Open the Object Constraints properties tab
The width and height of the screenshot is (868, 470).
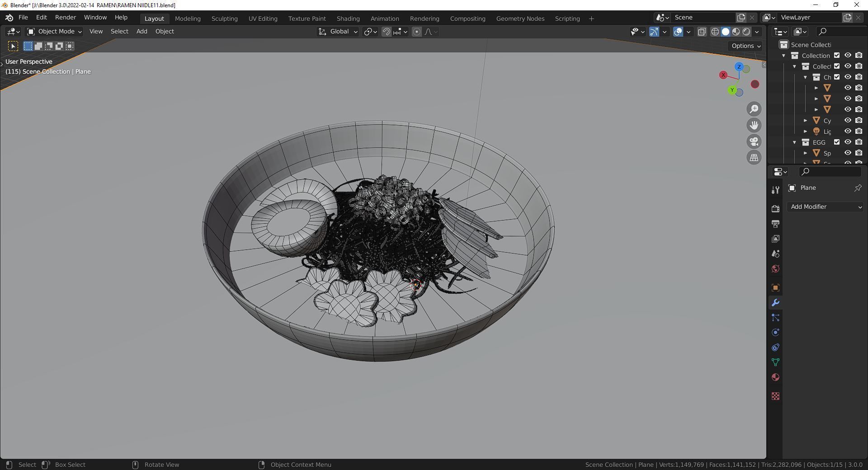(x=775, y=347)
